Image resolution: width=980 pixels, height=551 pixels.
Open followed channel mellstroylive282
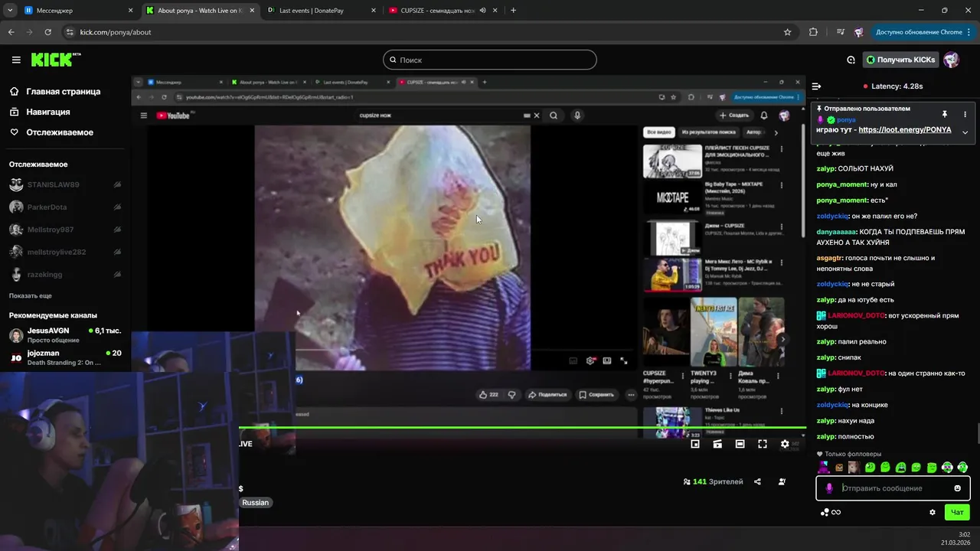click(65, 252)
